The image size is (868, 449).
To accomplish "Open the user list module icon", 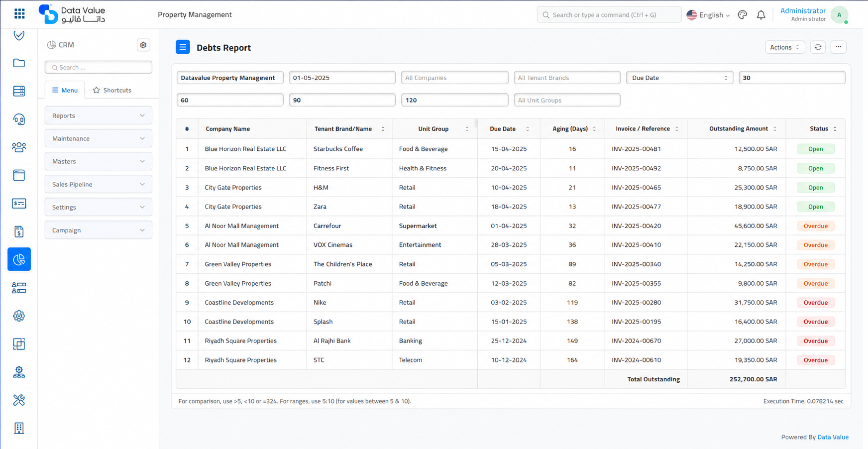I will point(19,288).
